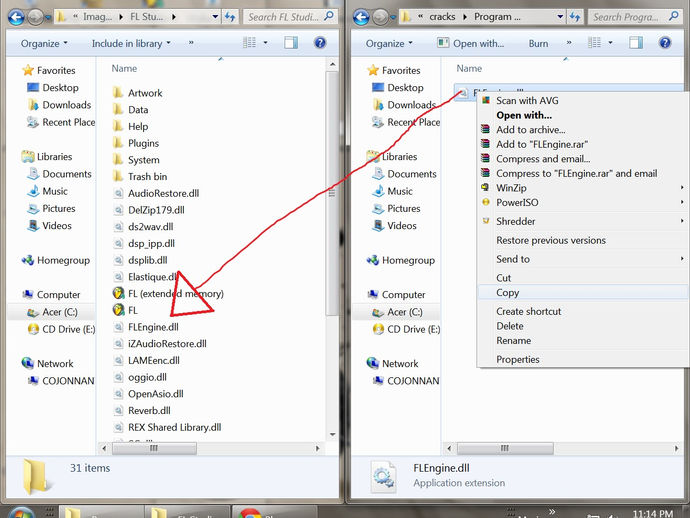The image size is (690, 518).
Task: Click refresh icon in right window address bar
Action: click(575, 17)
